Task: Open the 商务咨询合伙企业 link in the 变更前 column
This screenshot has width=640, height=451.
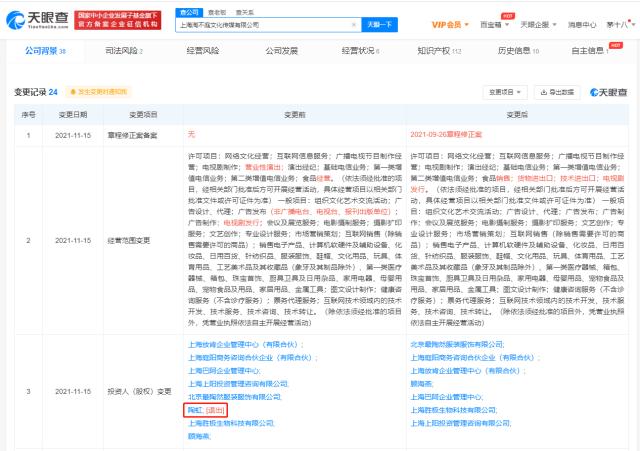Action: coord(251,358)
